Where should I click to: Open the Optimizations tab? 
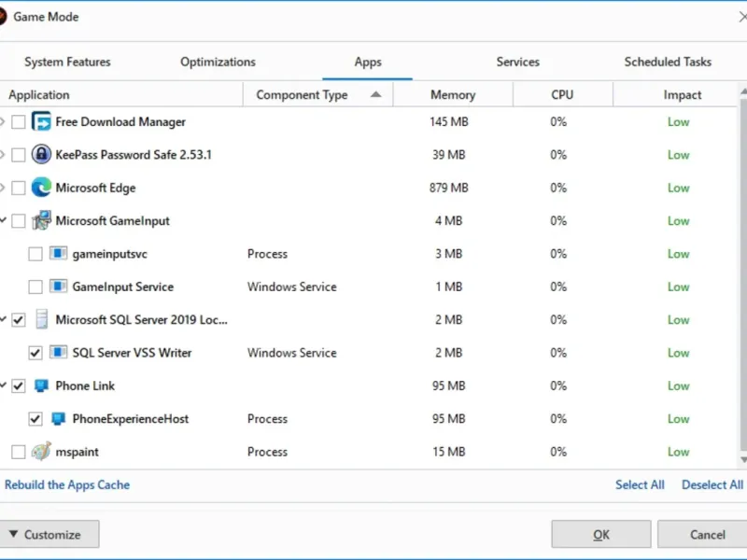(218, 63)
